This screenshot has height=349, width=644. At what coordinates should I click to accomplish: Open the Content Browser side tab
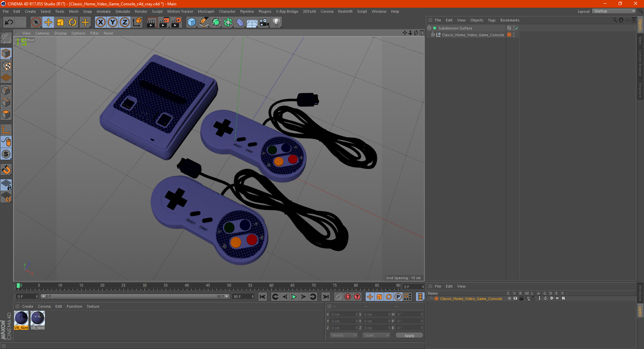640,63
